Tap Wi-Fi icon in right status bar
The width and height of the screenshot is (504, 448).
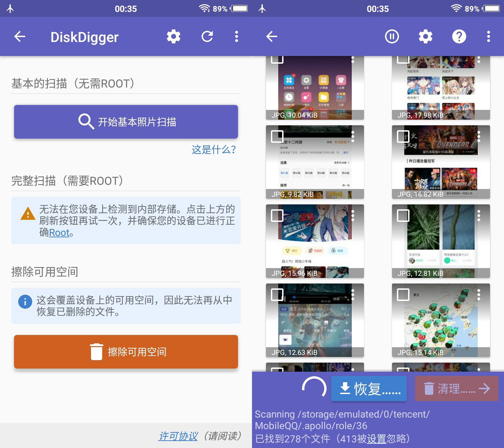pyautogui.click(x=456, y=8)
